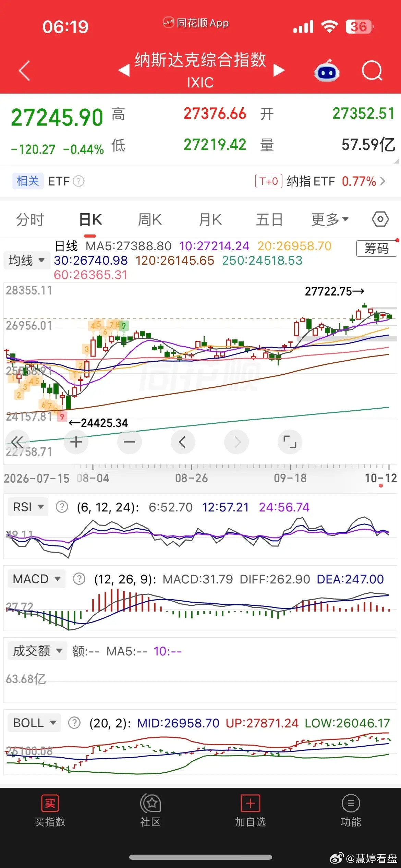This screenshot has width=401, height=868.
Task: Enter fullscreen chart mode
Action: pyautogui.click(x=290, y=442)
